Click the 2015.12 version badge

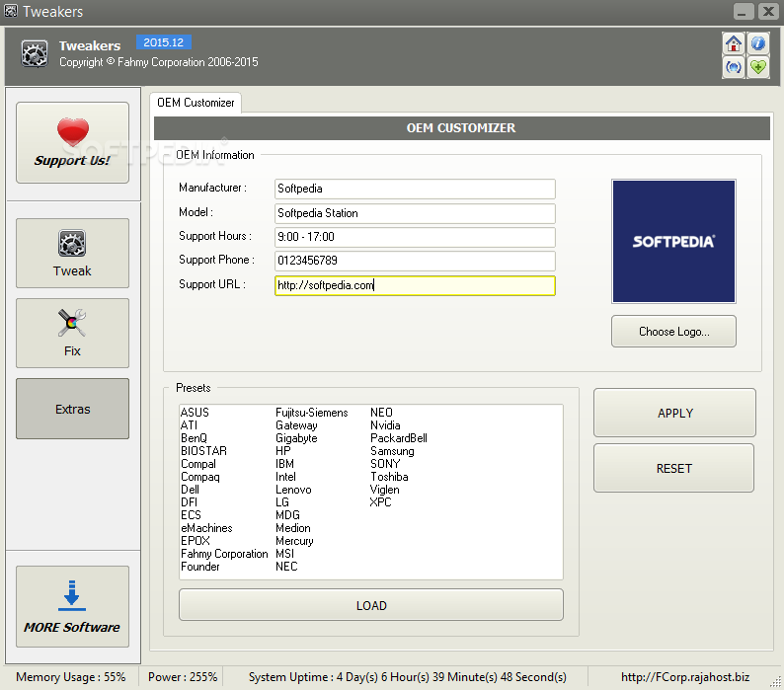tap(164, 42)
